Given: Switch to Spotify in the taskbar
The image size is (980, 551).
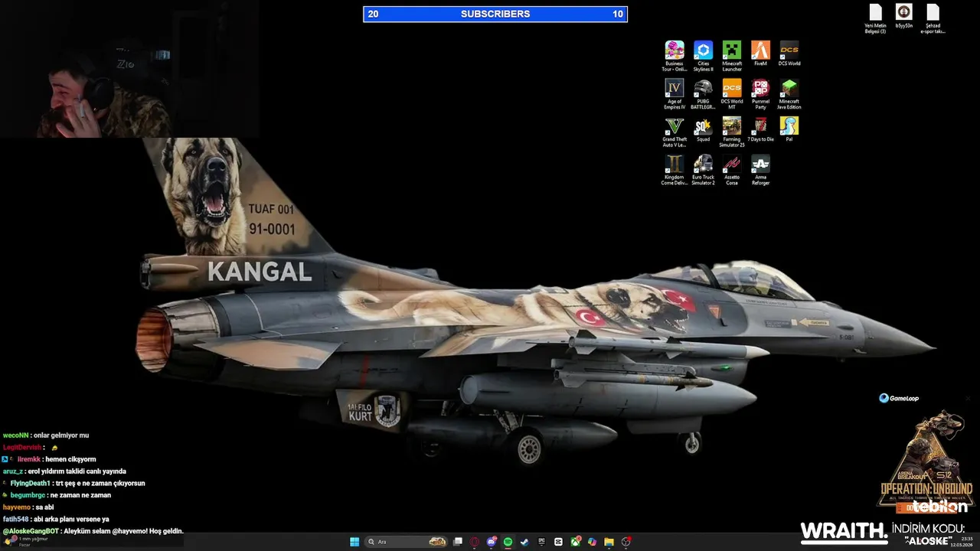Looking at the screenshot, I should point(508,542).
